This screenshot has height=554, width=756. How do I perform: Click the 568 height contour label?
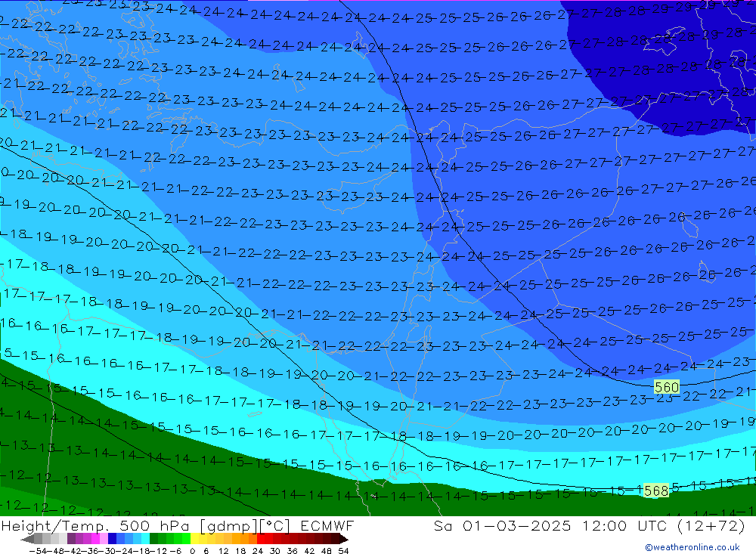click(x=656, y=491)
